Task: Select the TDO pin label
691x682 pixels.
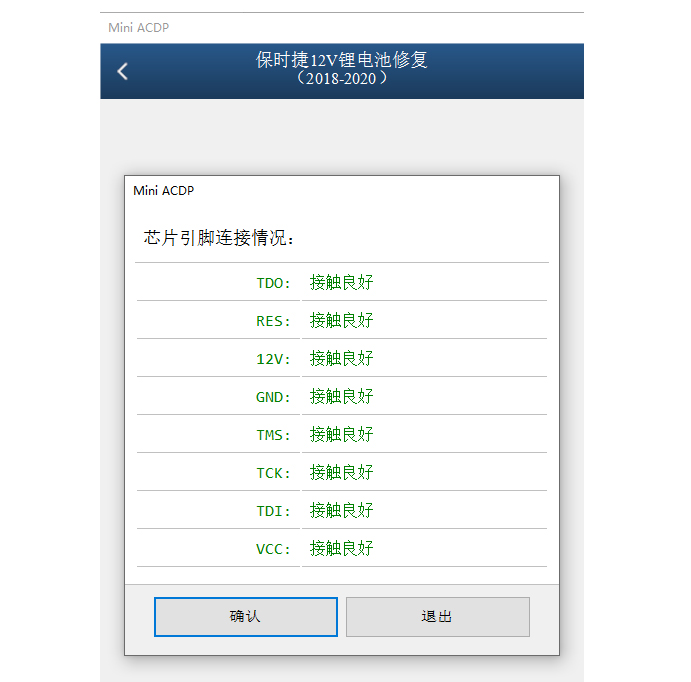Action: pos(273,283)
